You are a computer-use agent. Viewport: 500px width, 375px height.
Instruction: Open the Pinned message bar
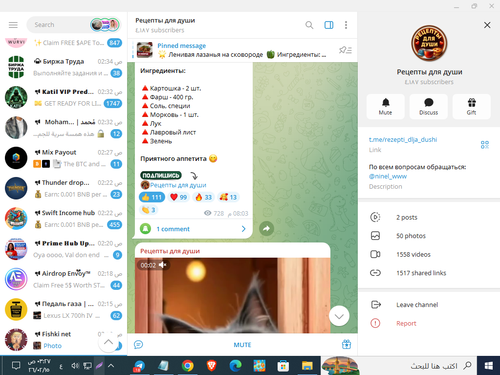(x=232, y=50)
